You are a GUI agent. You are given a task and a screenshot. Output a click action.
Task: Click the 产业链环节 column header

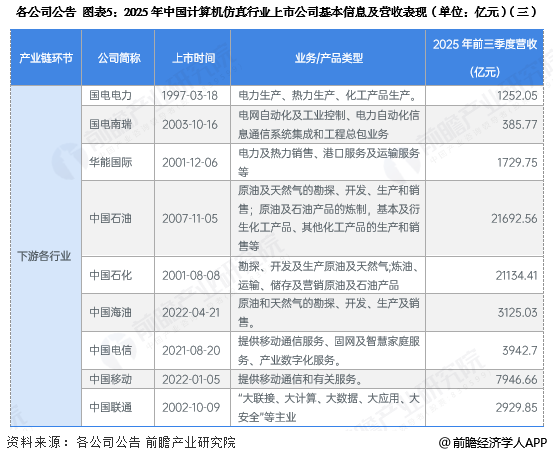click(46, 58)
